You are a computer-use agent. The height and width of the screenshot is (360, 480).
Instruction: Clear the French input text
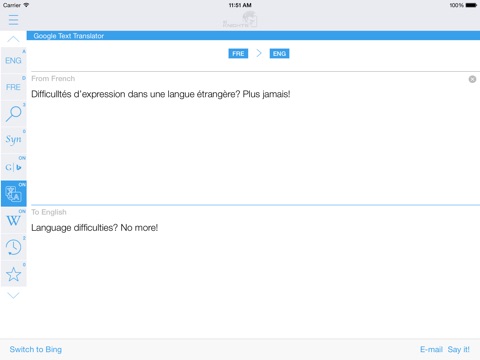[x=472, y=79]
